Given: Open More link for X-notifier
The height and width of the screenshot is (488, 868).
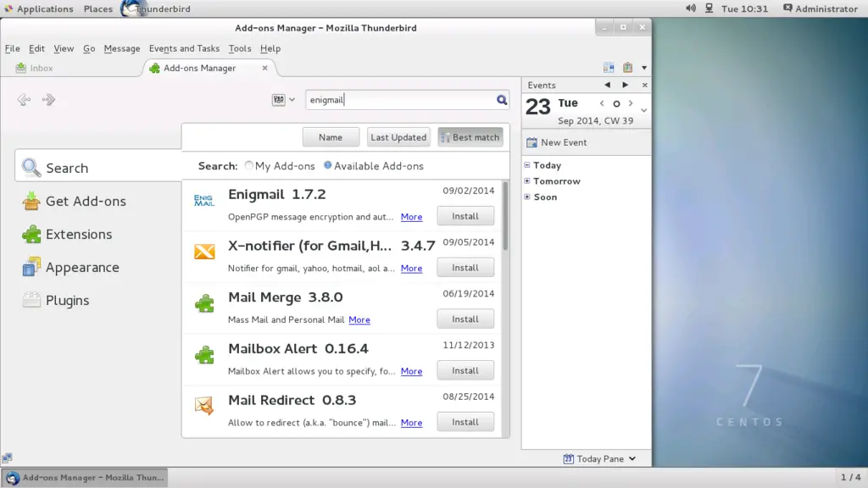Looking at the screenshot, I should (411, 269).
